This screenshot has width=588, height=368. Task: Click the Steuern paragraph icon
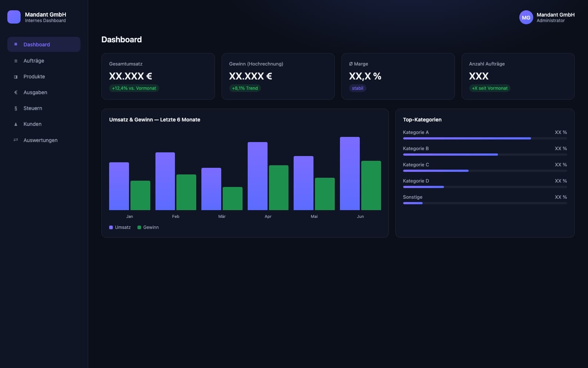coord(16,108)
